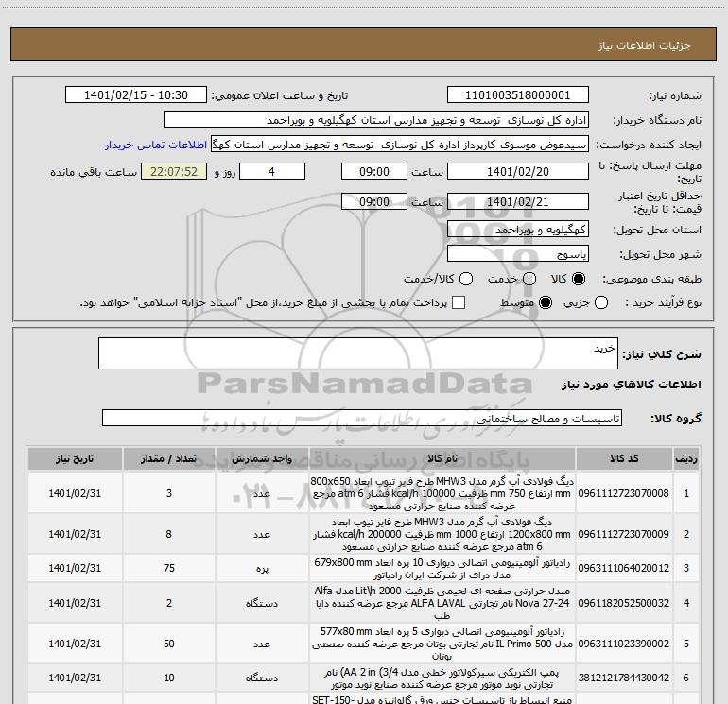This screenshot has height=704, width=728.
Task: Click the ردیف column header
Action: 686,458
